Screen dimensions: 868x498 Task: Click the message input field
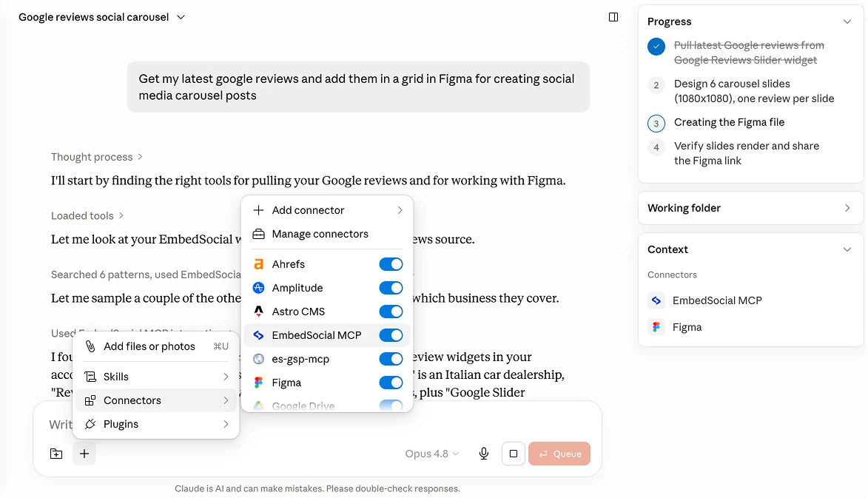(317, 425)
